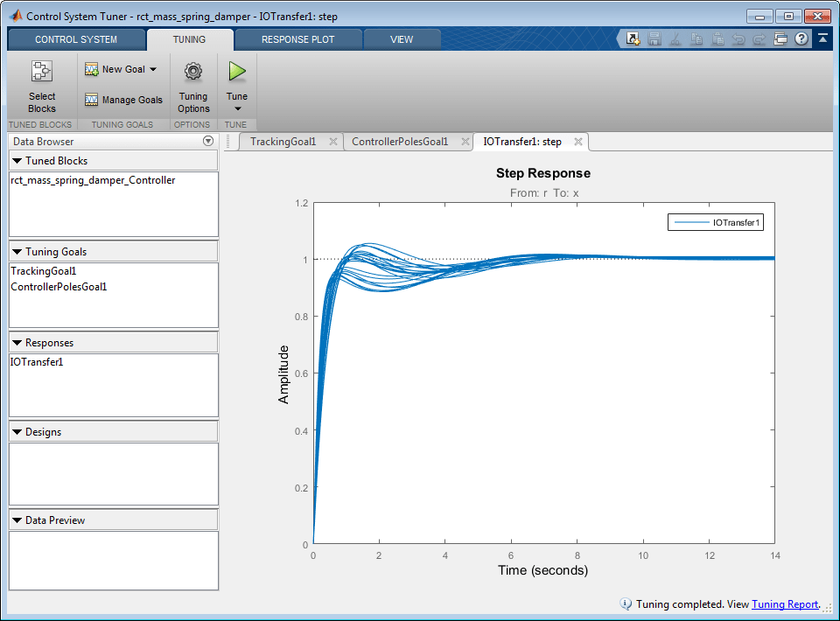Click the Undo arrow icon
The height and width of the screenshot is (621, 840).
(738, 38)
